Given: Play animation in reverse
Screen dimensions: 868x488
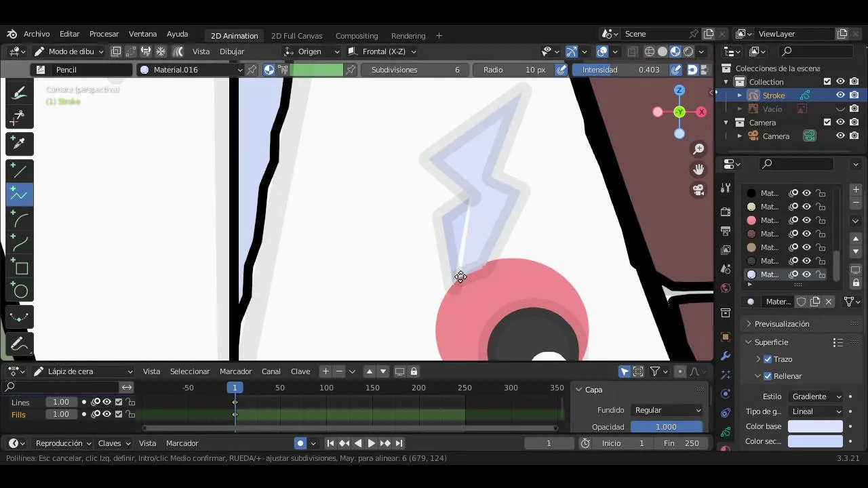Looking at the screenshot, I should [358, 443].
